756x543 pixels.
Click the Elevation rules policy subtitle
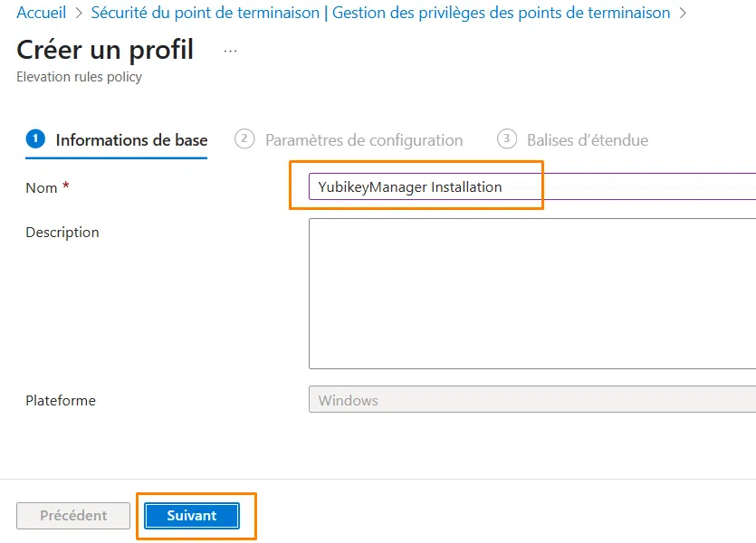(x=78, y=77)
